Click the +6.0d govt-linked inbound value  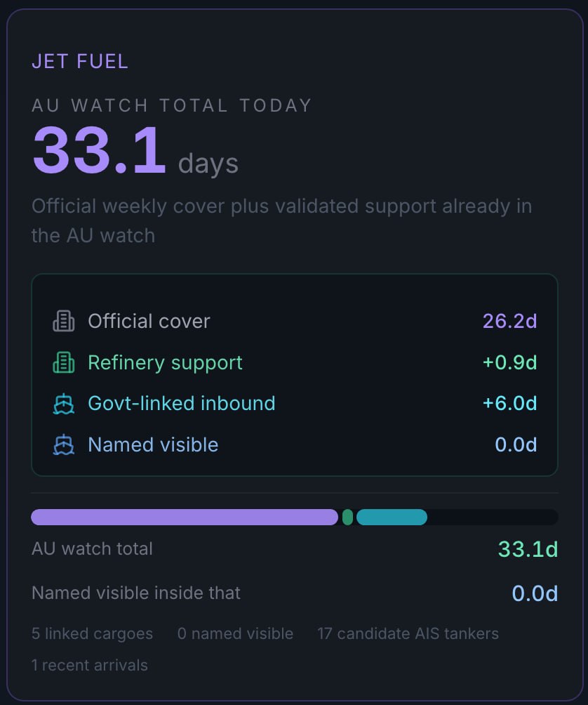(x=510, y=403)
